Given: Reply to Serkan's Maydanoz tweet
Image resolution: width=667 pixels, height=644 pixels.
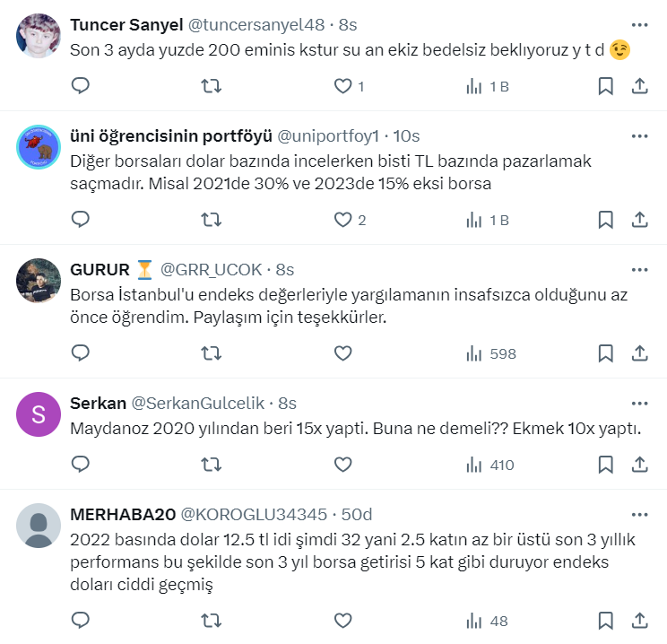Looking at the screenshot, I should click(x=81, y=465).
